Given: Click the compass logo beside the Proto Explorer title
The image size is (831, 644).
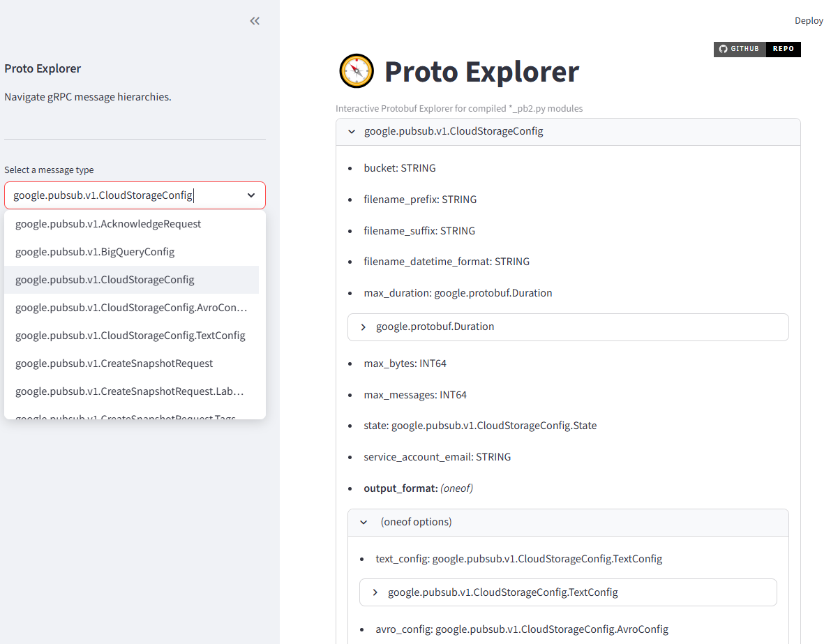Looking at the screenshot, I should coord(357,70).
